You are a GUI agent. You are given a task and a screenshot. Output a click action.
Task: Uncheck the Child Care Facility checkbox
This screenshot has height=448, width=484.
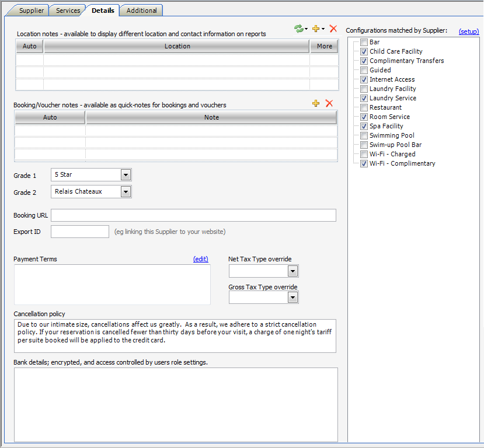tap(364, 51)
